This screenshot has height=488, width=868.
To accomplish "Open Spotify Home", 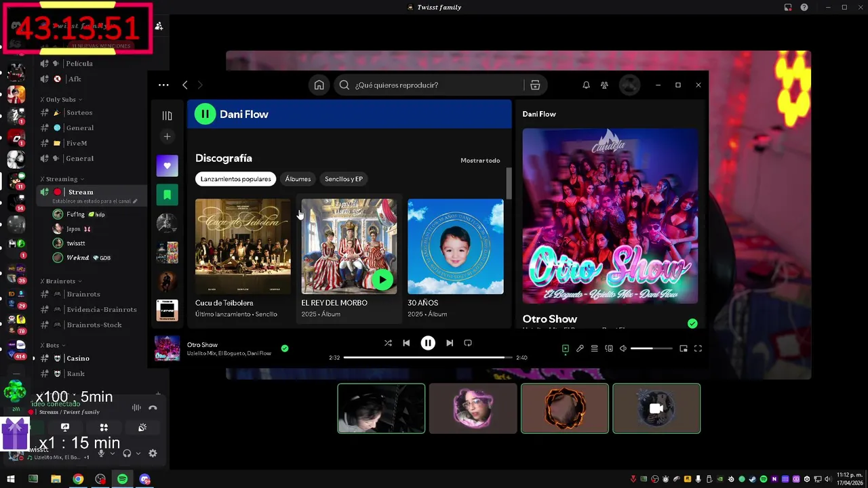I will click(319, 85).
